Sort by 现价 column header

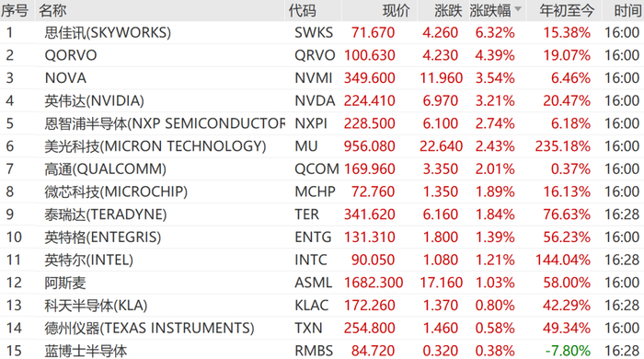396,10
